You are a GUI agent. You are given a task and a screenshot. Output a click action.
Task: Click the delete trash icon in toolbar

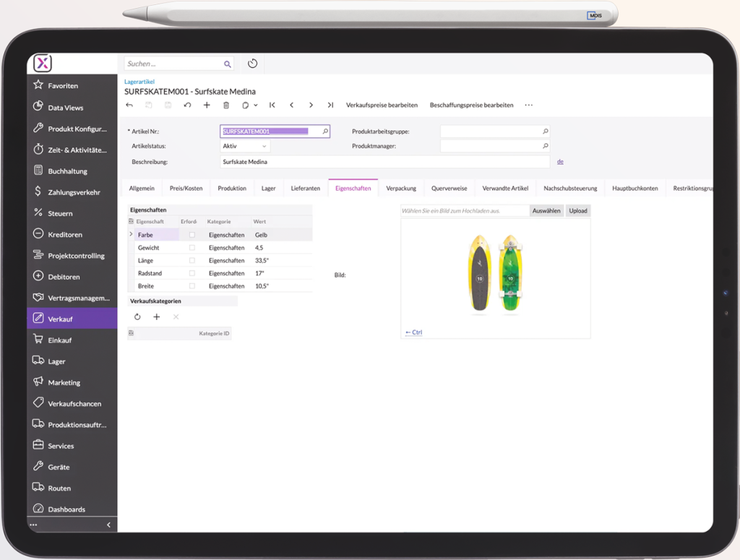[226, 105]
